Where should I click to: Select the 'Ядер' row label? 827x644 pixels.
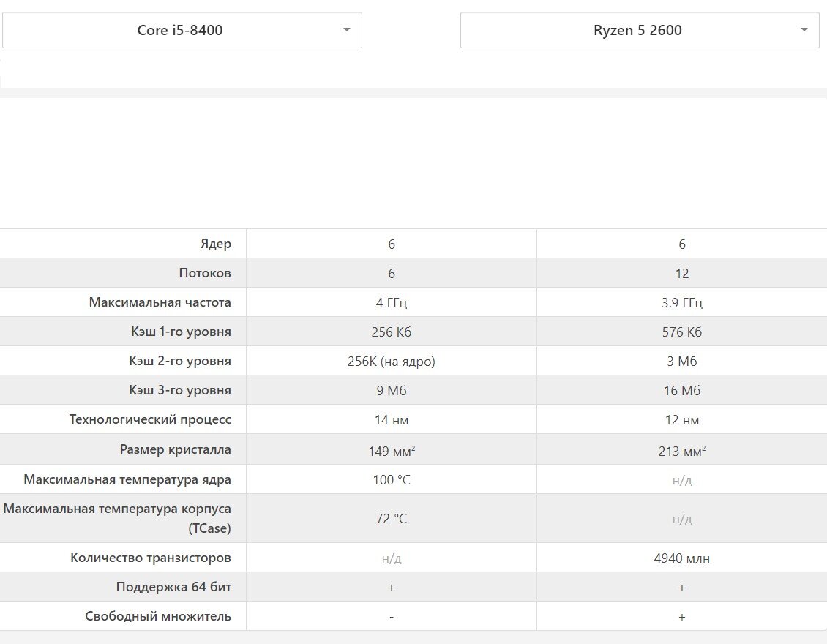[216, 244]
